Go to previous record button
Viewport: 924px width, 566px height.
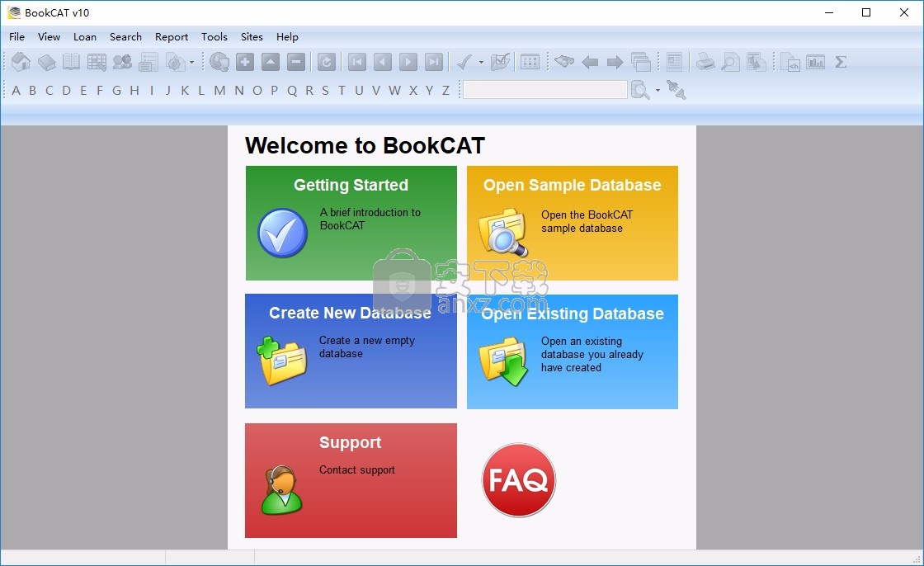(x=383, y=62)
